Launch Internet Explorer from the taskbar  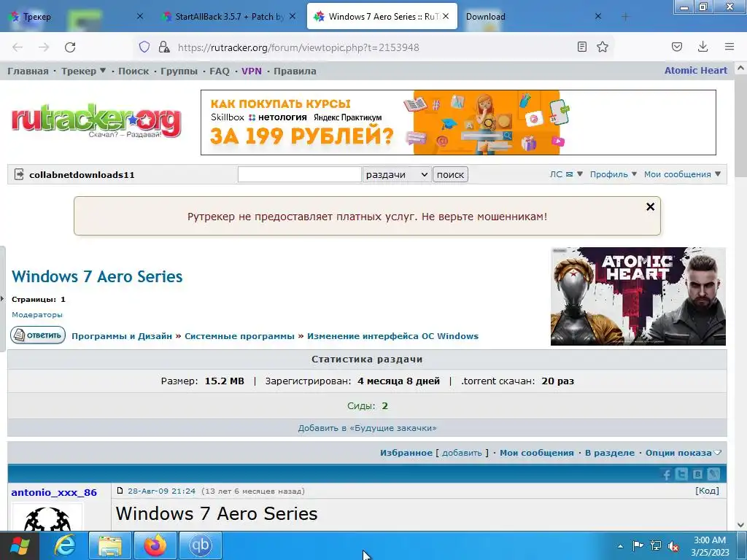(x=65, y=545)
